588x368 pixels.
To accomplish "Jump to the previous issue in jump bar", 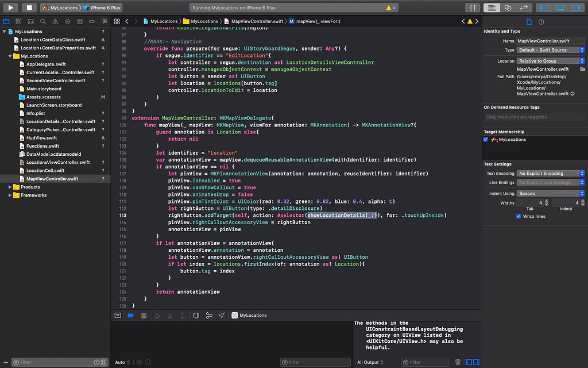I will [463, 21].
